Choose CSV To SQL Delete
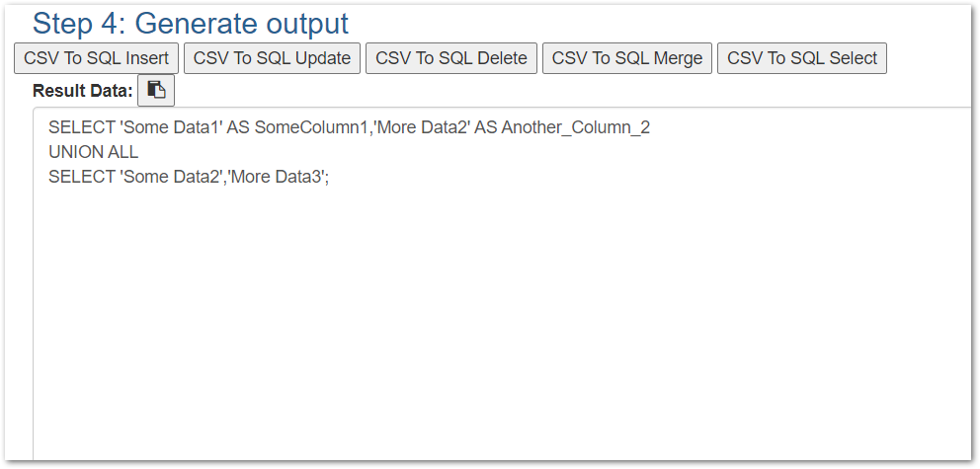The image size is (980, 469). coord(451,58)
